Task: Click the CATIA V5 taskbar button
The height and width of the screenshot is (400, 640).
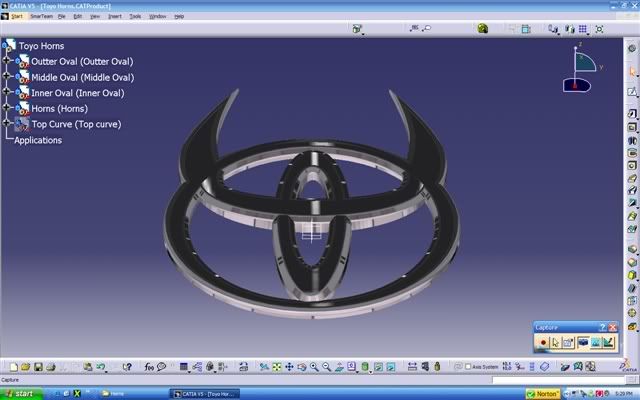Action: [204, 394]
